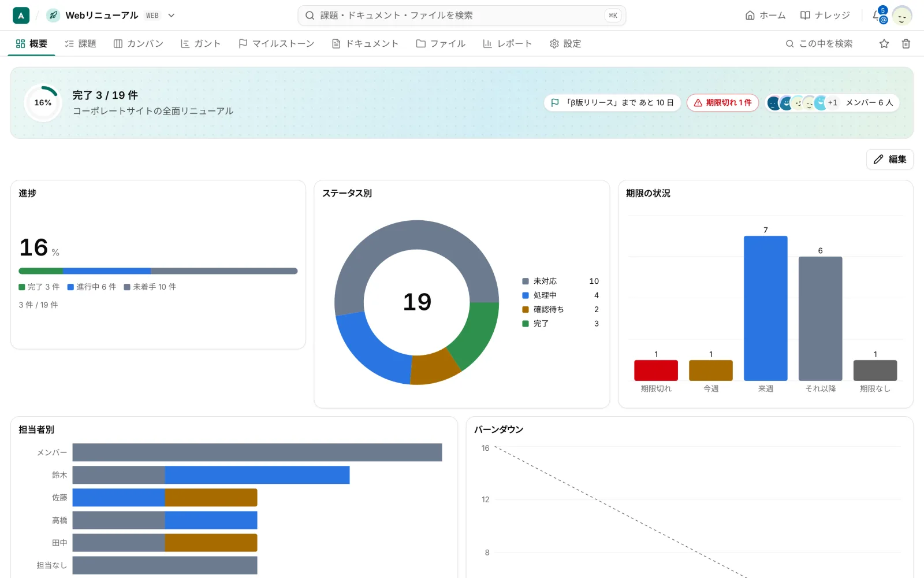Open the project switcher chevron

(171, 16)
